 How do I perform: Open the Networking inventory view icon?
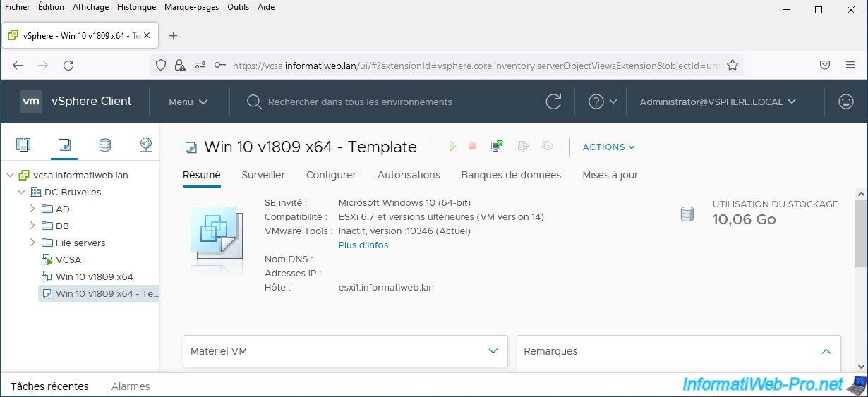pyautogui.click(x=146, y=145)
